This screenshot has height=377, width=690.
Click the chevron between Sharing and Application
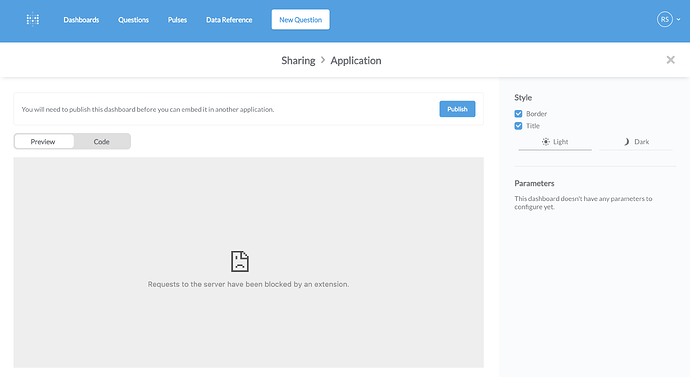[323, 60]
